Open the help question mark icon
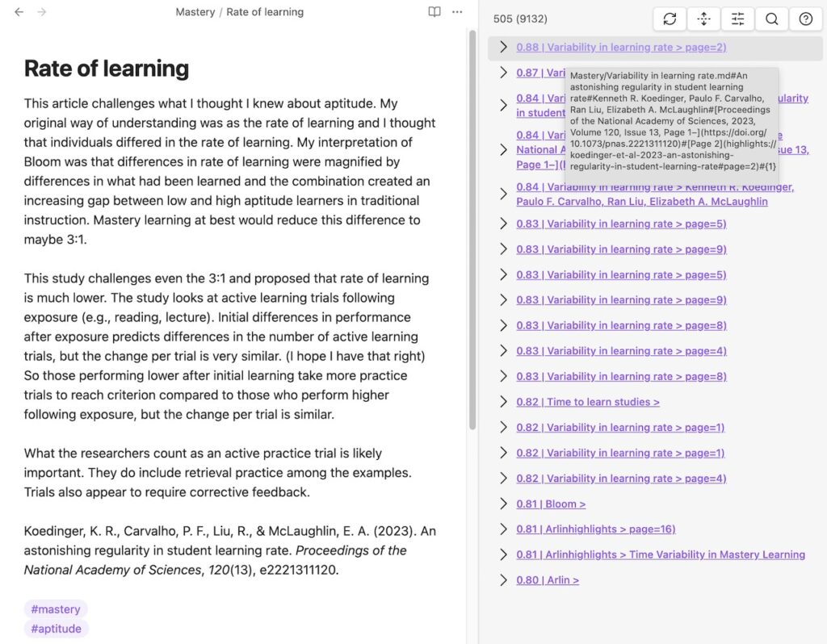The height and width of the screenshot is (644, 827). tap(806, 19)
